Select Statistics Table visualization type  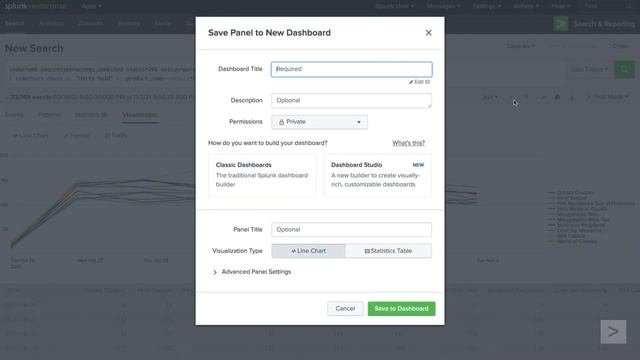point(388,251)
